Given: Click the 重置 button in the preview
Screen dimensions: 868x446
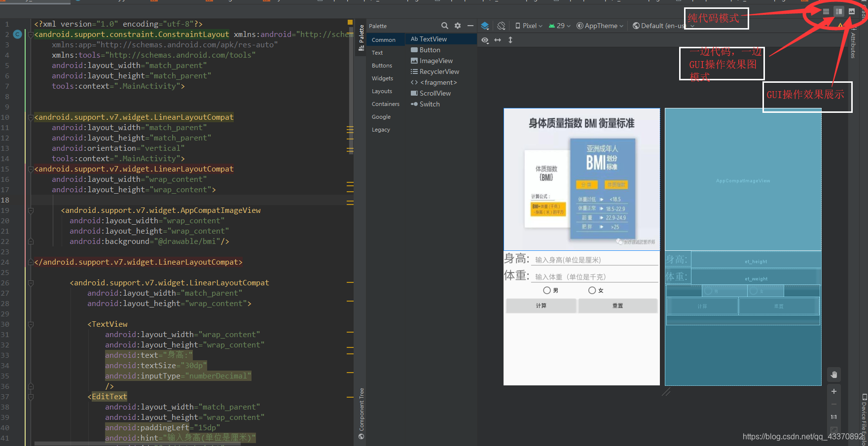Looking at the screenshot, I should point(618,306).
